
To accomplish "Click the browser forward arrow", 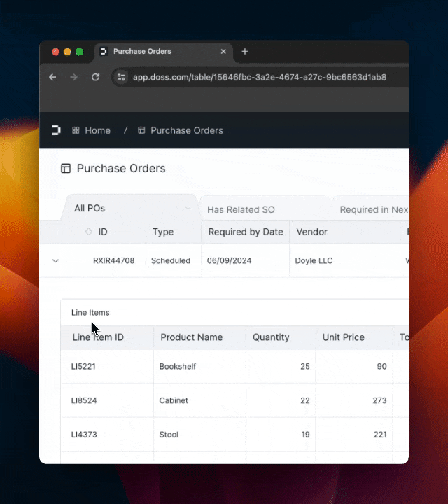I will coord(74,77).
